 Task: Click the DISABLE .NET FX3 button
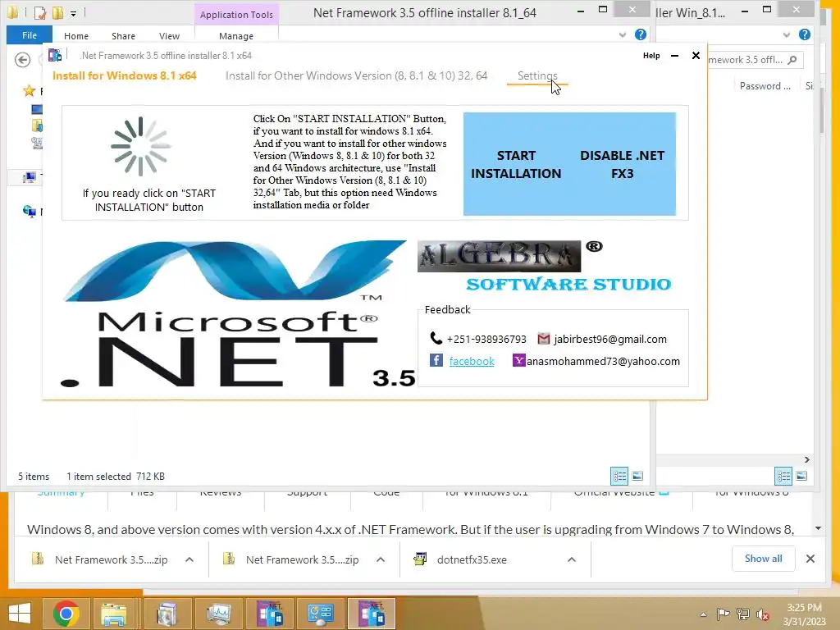(x=622, y=164)
